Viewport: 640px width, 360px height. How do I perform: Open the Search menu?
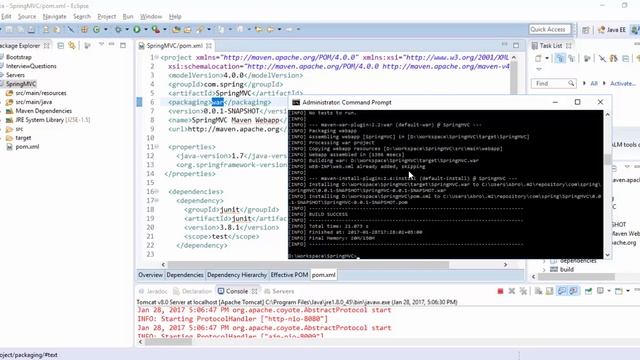click(x=82, y=16)
